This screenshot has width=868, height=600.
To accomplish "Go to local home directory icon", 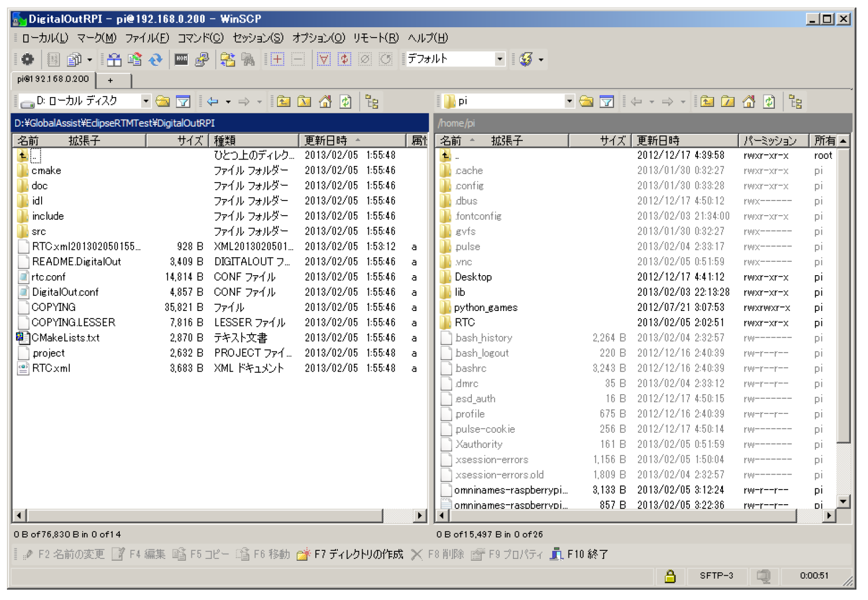I will click(x=325, y=102).
